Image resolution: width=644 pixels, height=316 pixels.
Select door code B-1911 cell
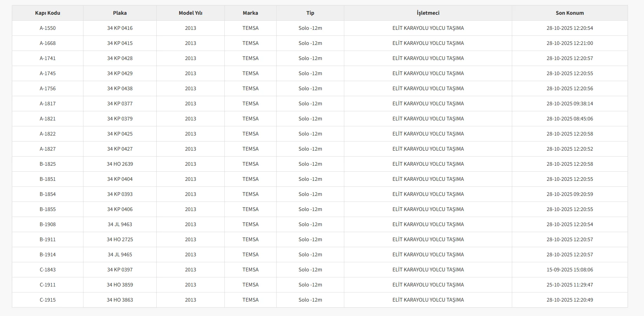[x=48, y=239]
